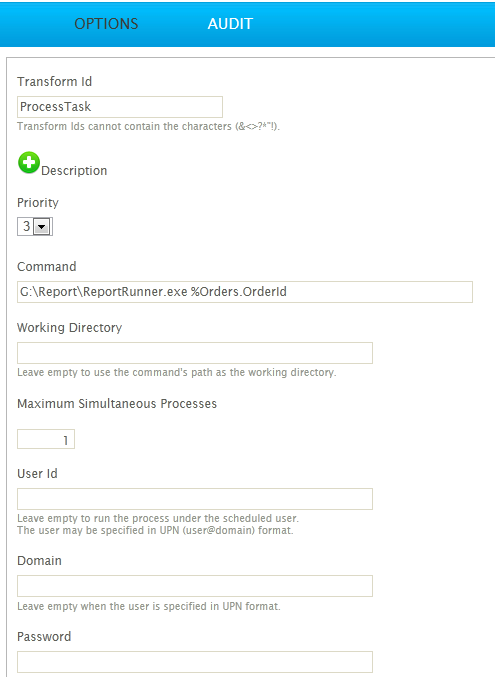
Task: Open the OPTIONS tab
Action: coord(106,24)
